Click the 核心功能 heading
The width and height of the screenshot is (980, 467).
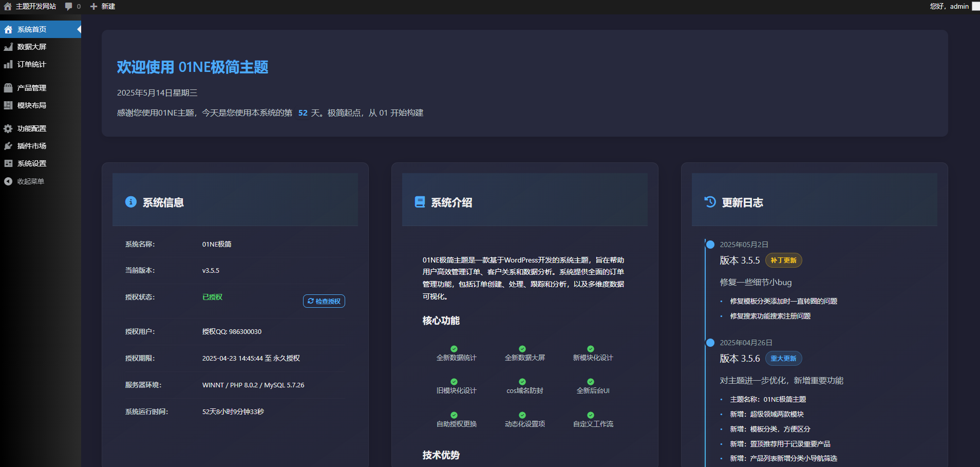point(441,321)
